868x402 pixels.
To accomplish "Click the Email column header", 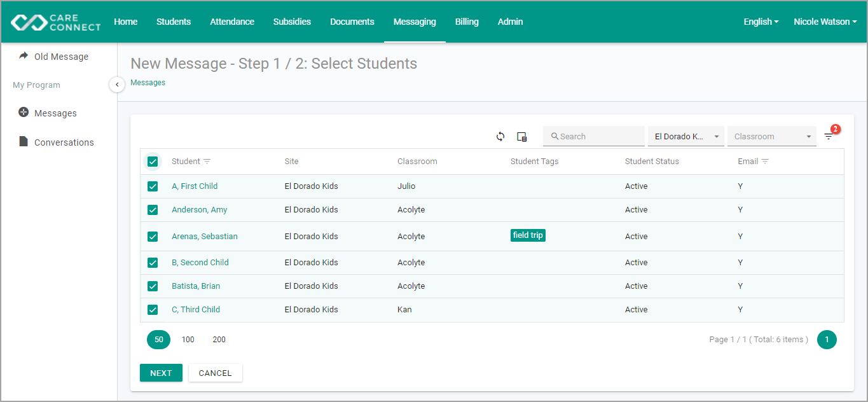I will (x=748, y=162).
